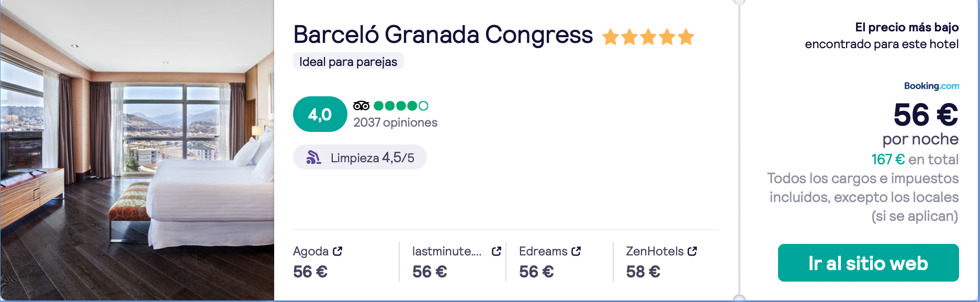Open Agoda external link icon

[x=337, y=251]
